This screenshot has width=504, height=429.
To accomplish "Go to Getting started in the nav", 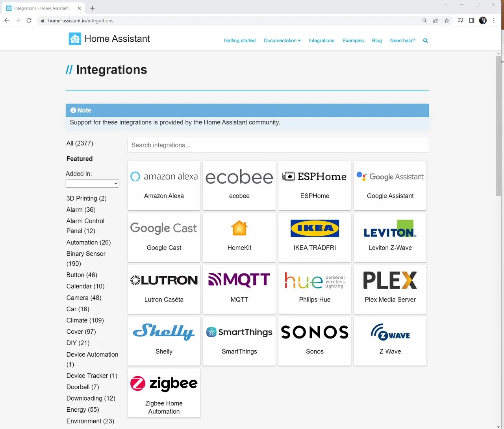I will tap(240, 41).
